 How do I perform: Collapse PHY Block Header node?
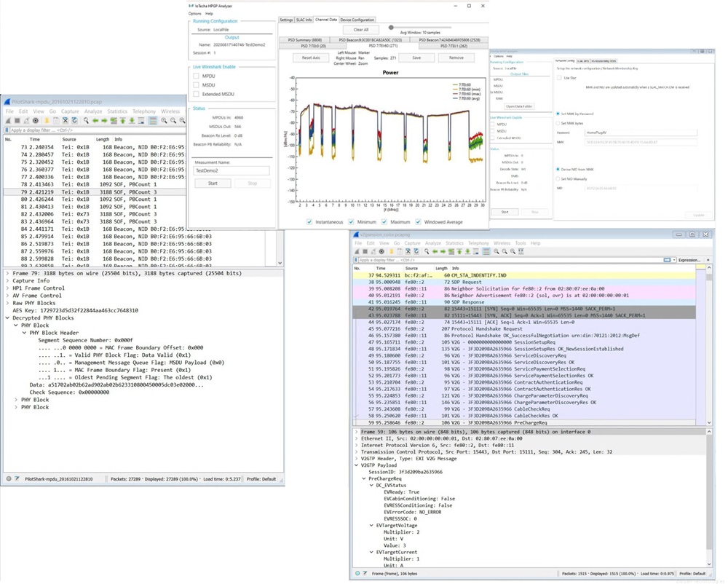(24, 333)
